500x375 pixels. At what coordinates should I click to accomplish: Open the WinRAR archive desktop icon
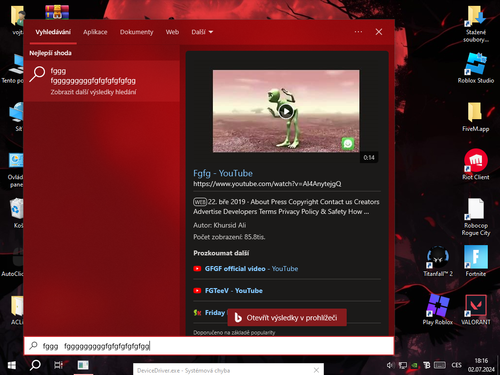coord(57,12)
